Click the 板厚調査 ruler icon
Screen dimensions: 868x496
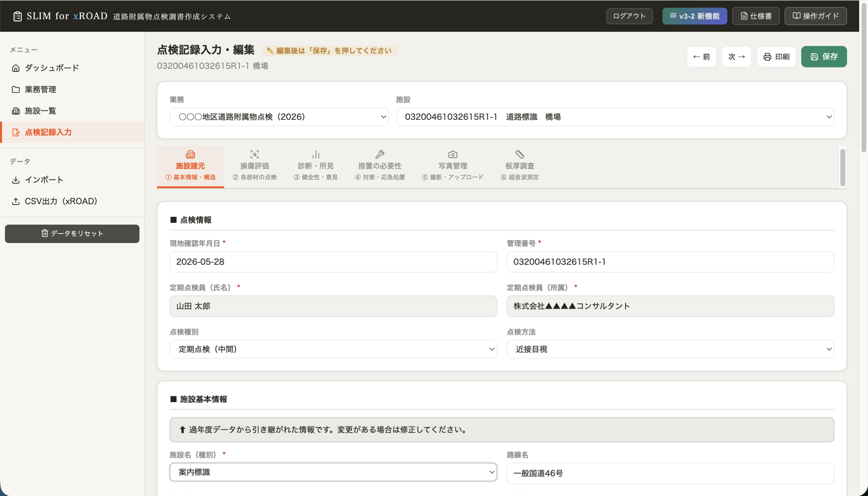pos(520,154)
